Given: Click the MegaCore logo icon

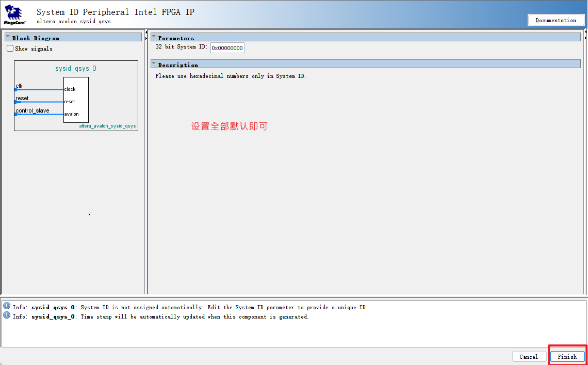Looking at the screenshot, I should point(14,14).
